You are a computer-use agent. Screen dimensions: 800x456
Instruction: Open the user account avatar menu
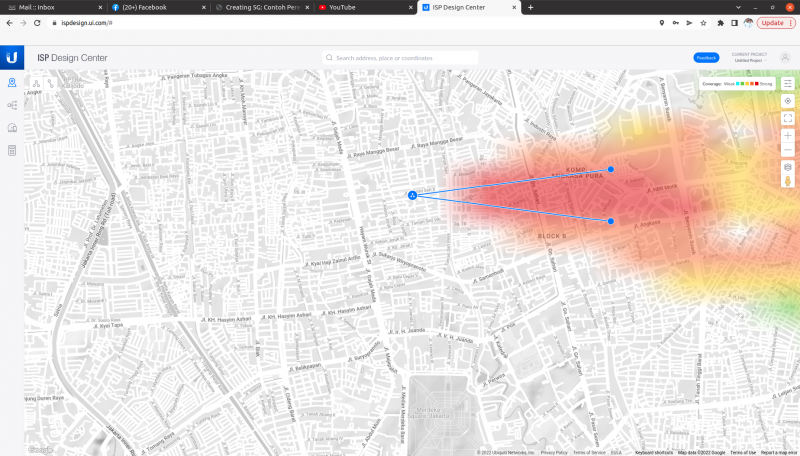[785, 57]
